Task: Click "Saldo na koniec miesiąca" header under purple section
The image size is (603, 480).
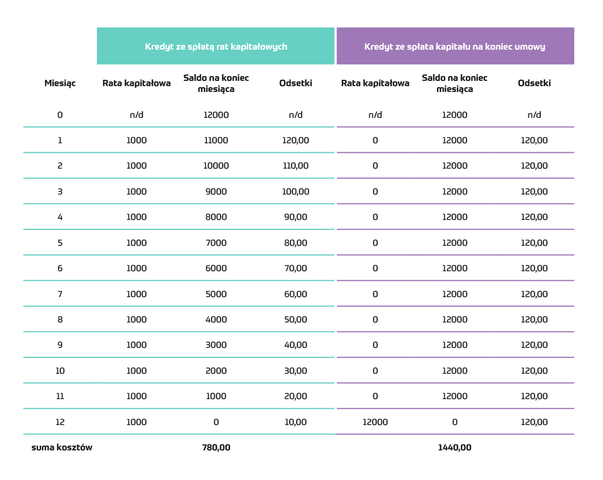Action: pos(455,83)
